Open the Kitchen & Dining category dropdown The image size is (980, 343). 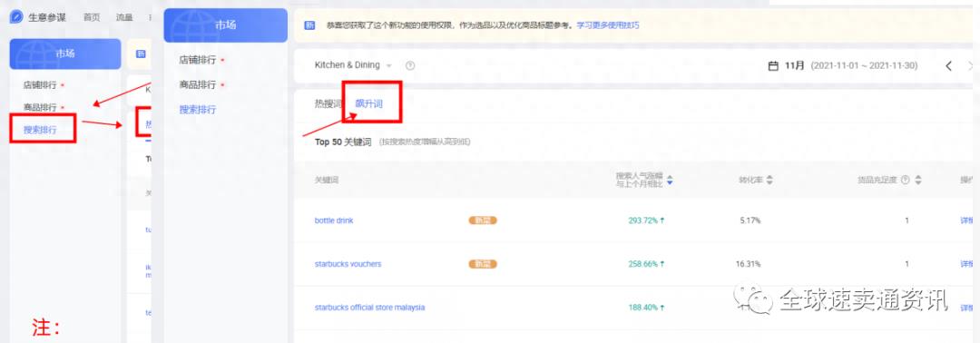point(354,65)
